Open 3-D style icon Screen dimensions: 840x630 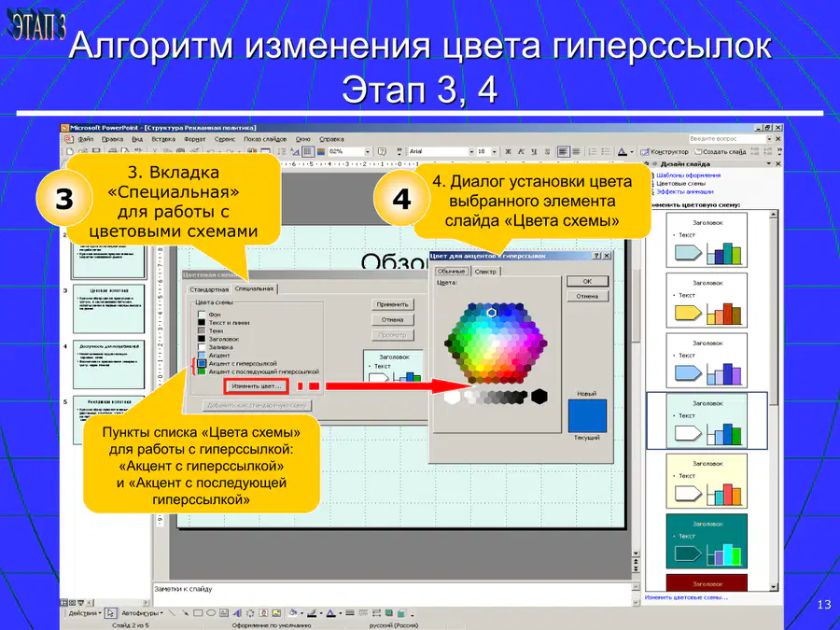click(401, 613)
